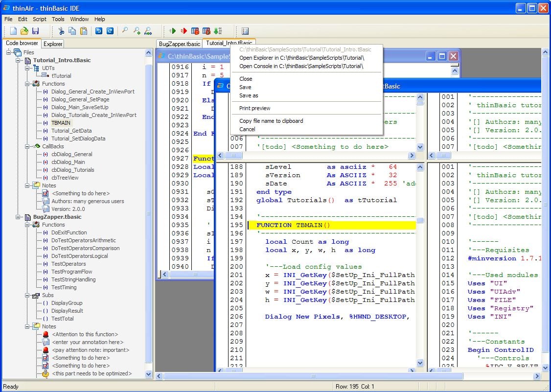Run the current script
551x392 pixels.
(x=173, y=31)
